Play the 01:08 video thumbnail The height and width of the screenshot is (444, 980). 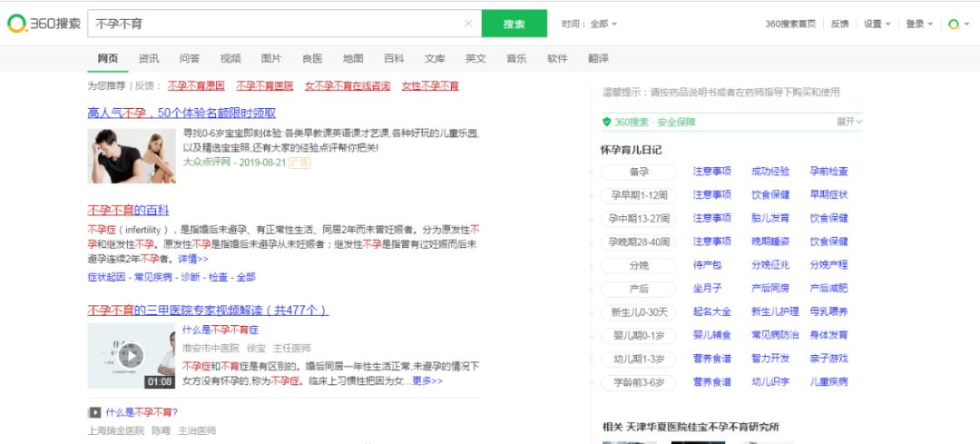131,356
